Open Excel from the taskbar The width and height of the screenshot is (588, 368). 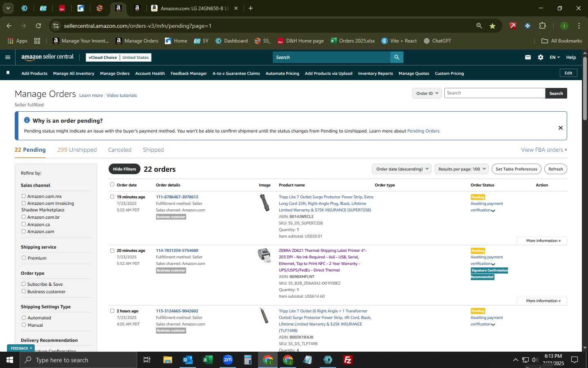[207, 360]
